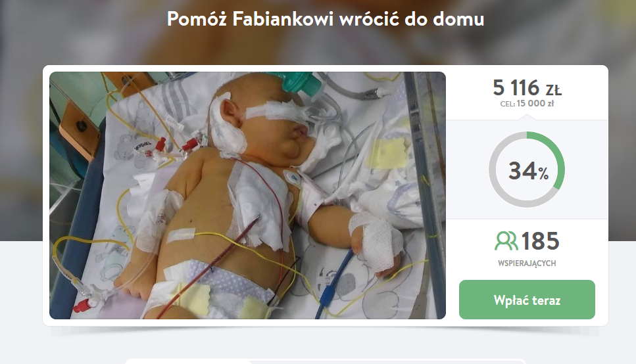Screen dimensions: 636x364
Task: Click the percent sign next to 34
Action: pos(544,174)
